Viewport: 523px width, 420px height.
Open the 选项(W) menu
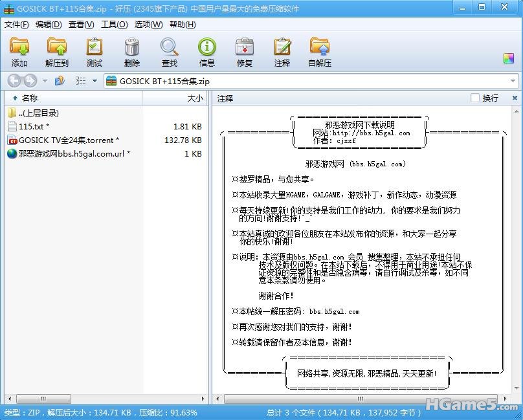tap(148, 25)
